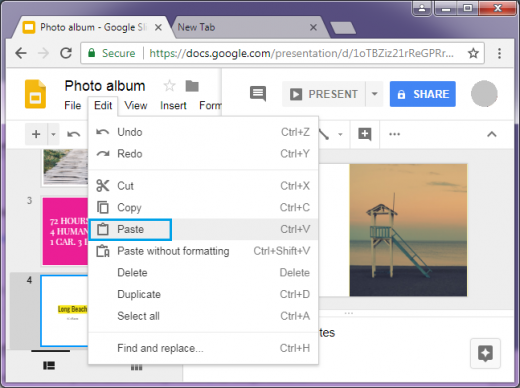Click the lifeguard tower image on slide
Screen dimensions: 520x388
coord(408,230)
